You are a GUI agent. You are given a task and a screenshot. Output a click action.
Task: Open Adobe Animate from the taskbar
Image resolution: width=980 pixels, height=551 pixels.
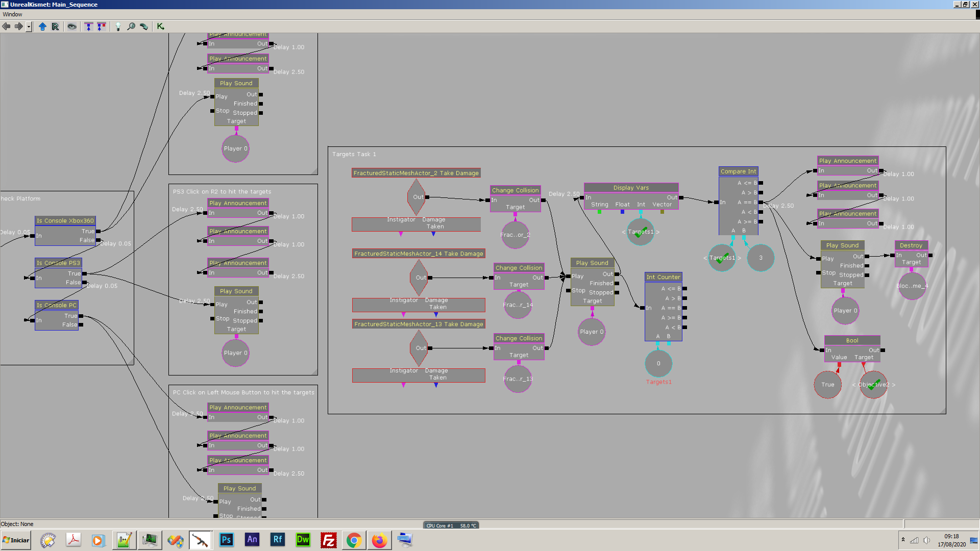click(x=252, y=540)
